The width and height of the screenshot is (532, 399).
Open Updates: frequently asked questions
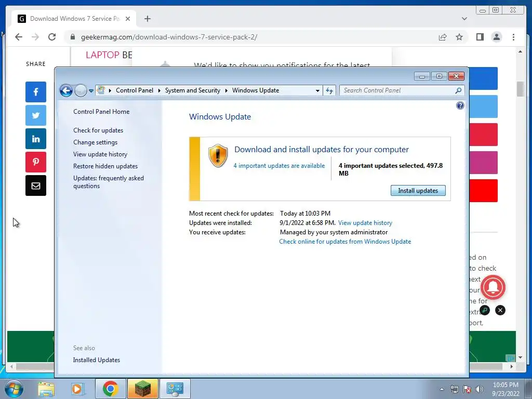pos(109,182)
